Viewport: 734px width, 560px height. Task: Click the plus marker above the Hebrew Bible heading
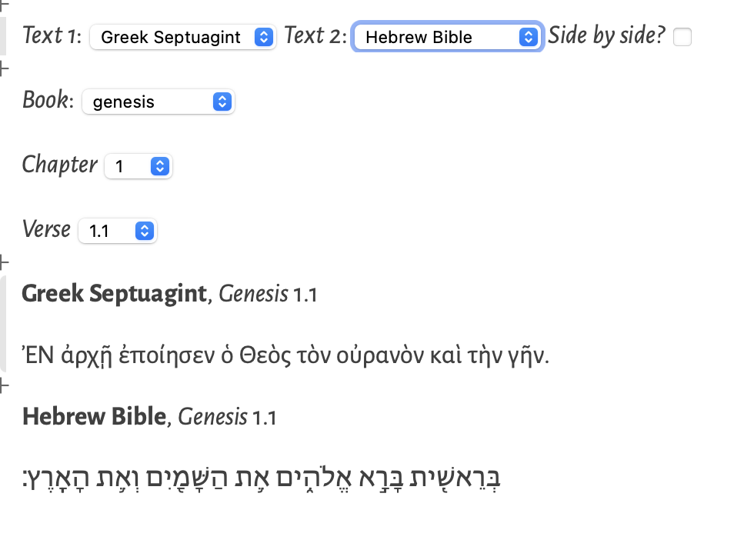point(3,382)
